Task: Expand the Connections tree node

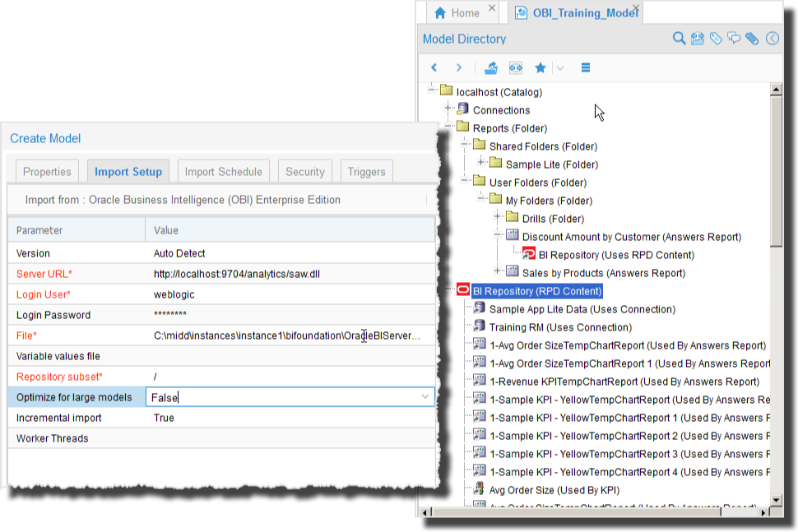Action: tap(448, 109)
